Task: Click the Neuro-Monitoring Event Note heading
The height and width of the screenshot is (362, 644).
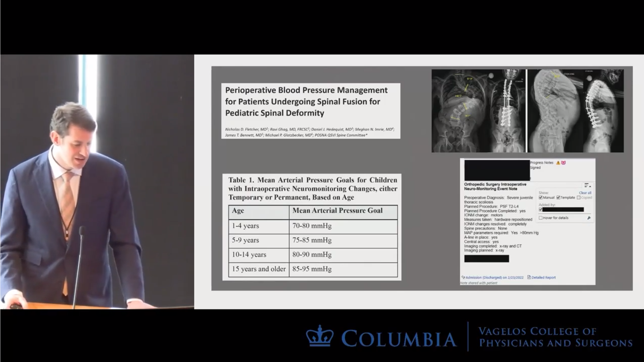Action: (x=495, y=186)
